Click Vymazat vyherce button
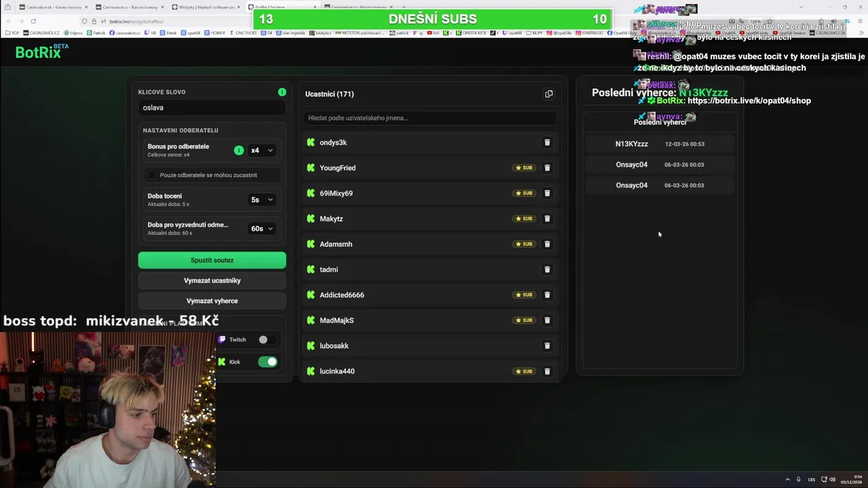Image resolution: width=868 pixels, height=488 pixels. coord(212,301)
